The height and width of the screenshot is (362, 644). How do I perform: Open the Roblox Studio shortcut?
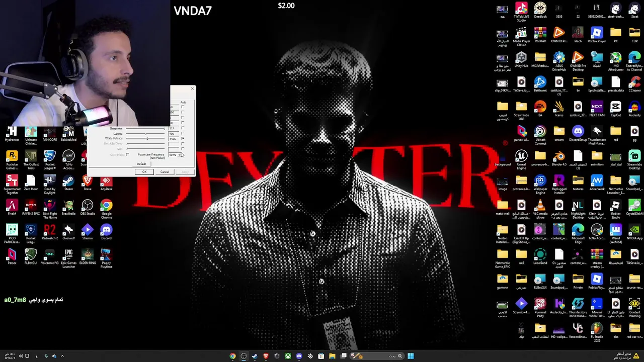616,209
